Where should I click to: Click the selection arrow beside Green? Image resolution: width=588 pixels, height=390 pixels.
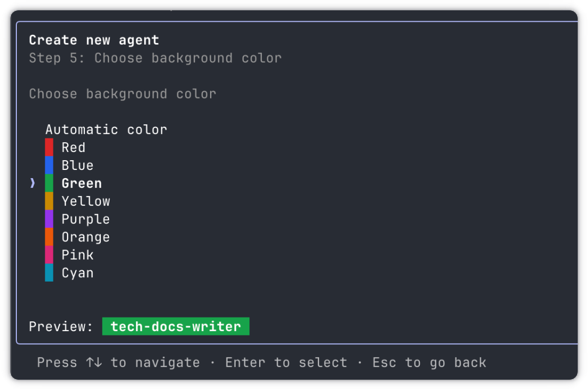33,183
